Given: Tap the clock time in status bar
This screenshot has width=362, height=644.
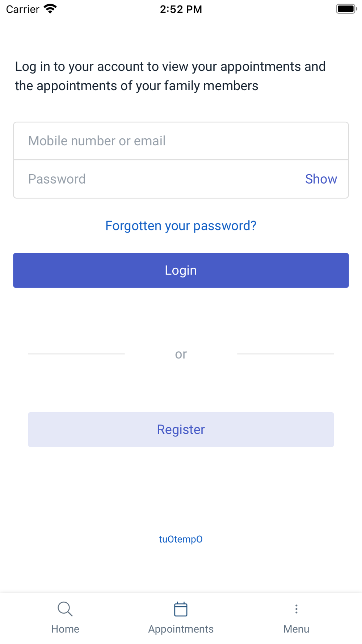Looking at the screenshot, I should click(181, 9).
